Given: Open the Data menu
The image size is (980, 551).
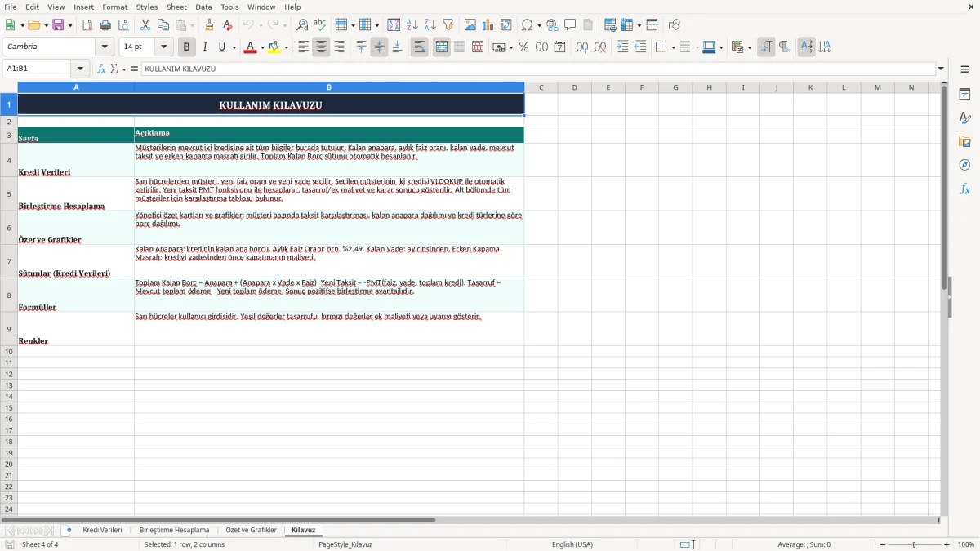Looking at the screenshot, I should coord(203,7).
